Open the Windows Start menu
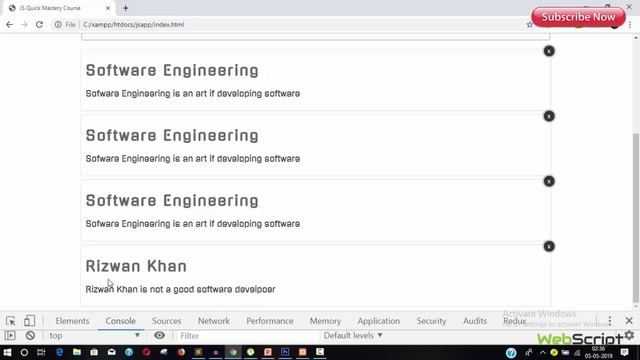The image size is (640, 360). 7,352
